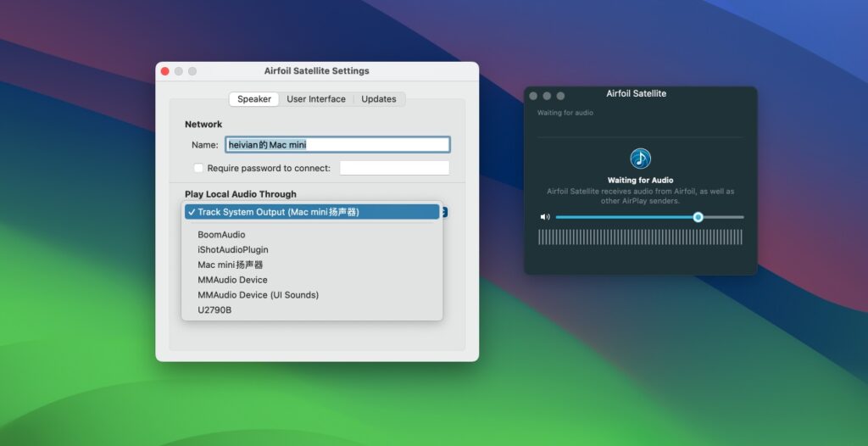Select U2790B as audio output
This screenshot has width=868, height=446.
pos(312,309)
